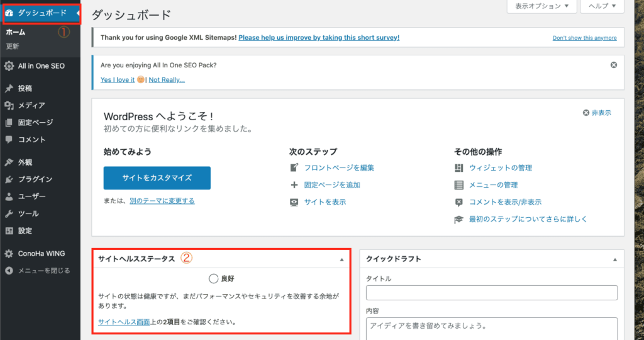
Task: Open the short survey link
Action: [x=319, y=37]
